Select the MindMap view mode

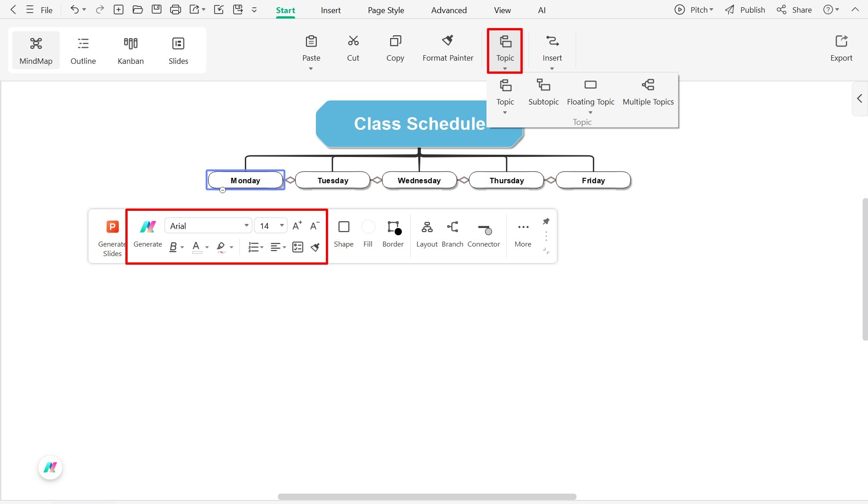tap(36, 50)
